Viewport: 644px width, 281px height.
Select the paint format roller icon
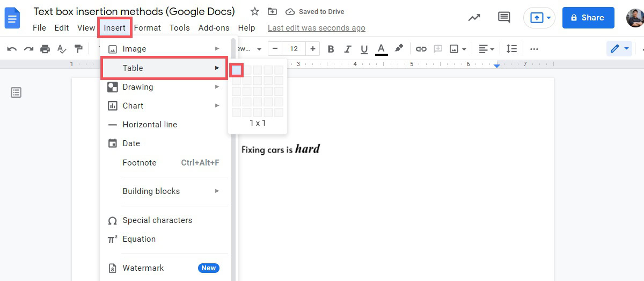click(78, 49)
